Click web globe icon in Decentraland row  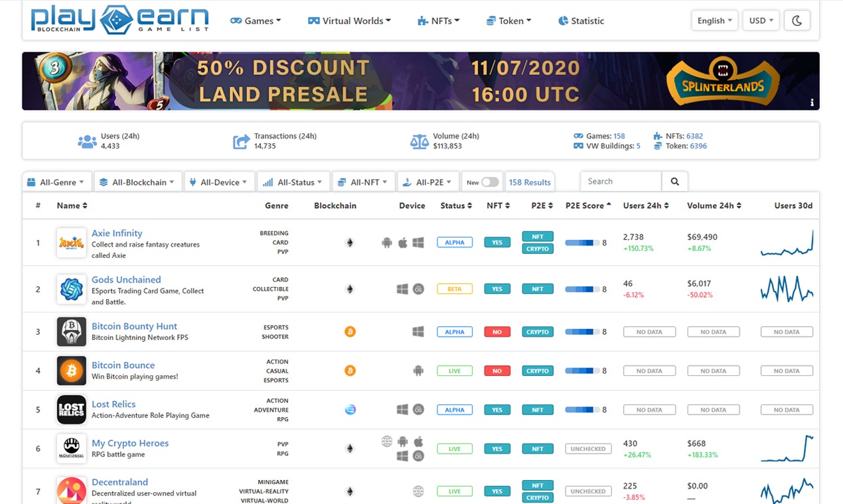point(418,491)
